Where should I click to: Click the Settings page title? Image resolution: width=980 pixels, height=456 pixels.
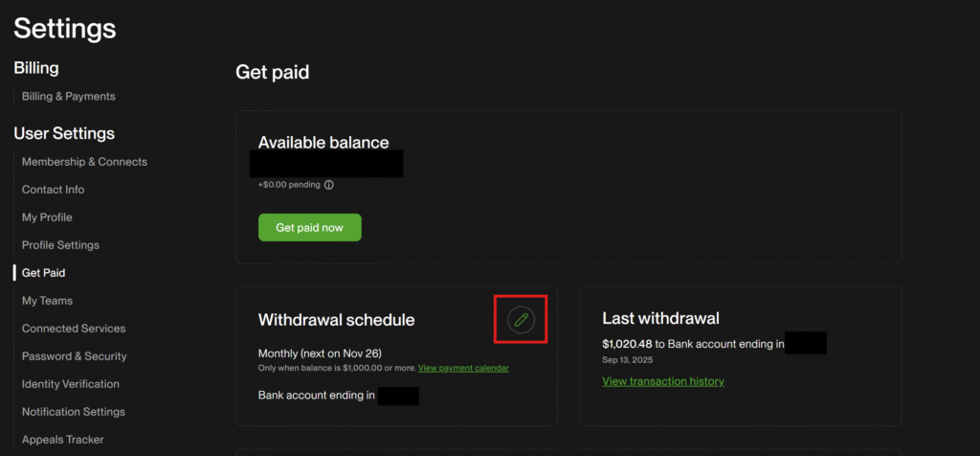coord(65,28)
